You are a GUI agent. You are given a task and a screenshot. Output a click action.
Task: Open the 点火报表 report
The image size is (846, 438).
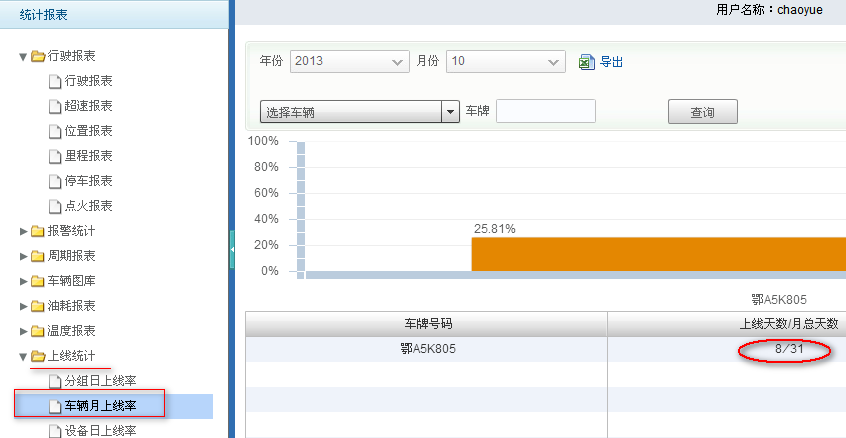coord(88,206)
